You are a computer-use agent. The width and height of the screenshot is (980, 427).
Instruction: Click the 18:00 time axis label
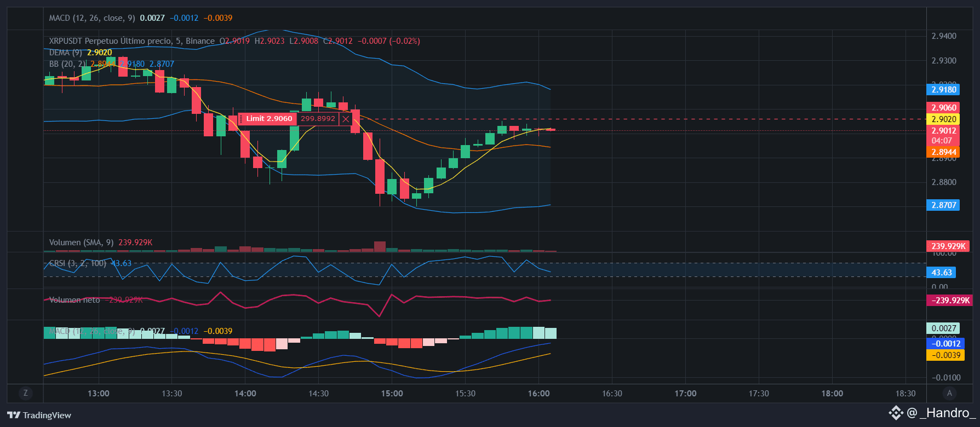coord(833,394)
